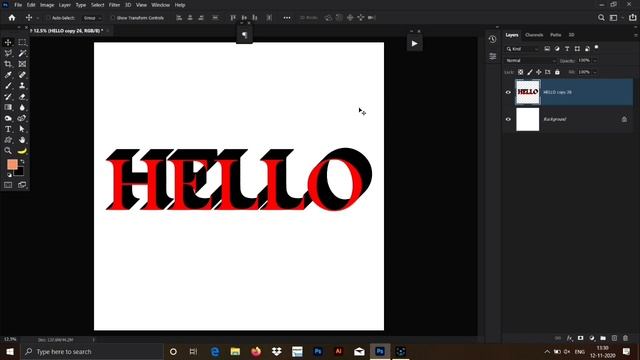
Task: Toggle lock position icon
Action: 539,72
